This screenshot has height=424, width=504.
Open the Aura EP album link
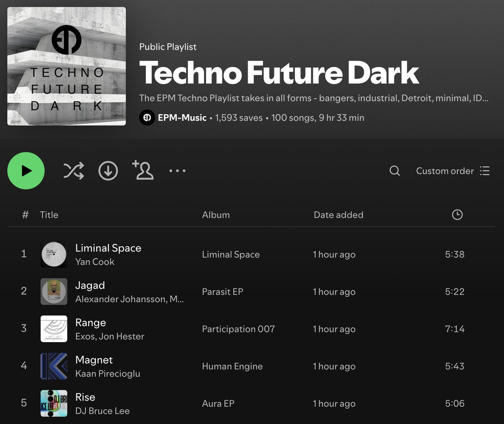pos(218,404)
